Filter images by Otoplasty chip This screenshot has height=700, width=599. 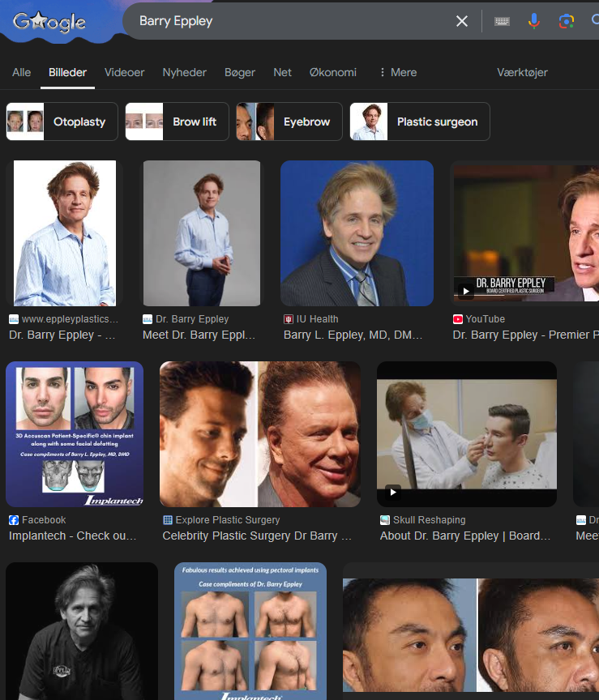click(x=62, y=122)
